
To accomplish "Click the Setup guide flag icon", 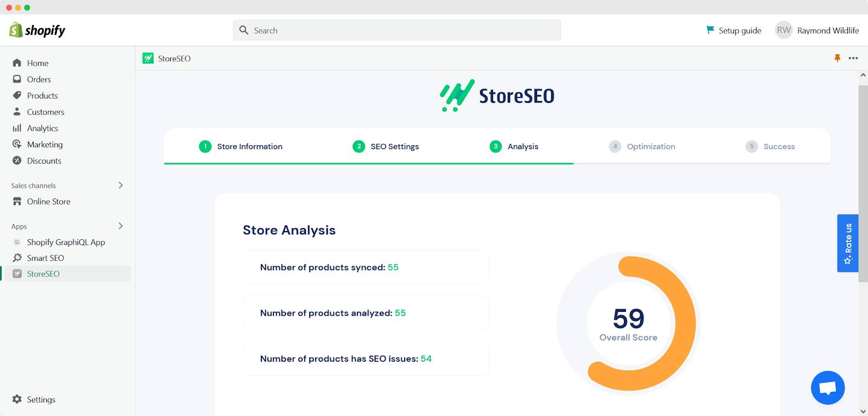I will tap(710, 30).
